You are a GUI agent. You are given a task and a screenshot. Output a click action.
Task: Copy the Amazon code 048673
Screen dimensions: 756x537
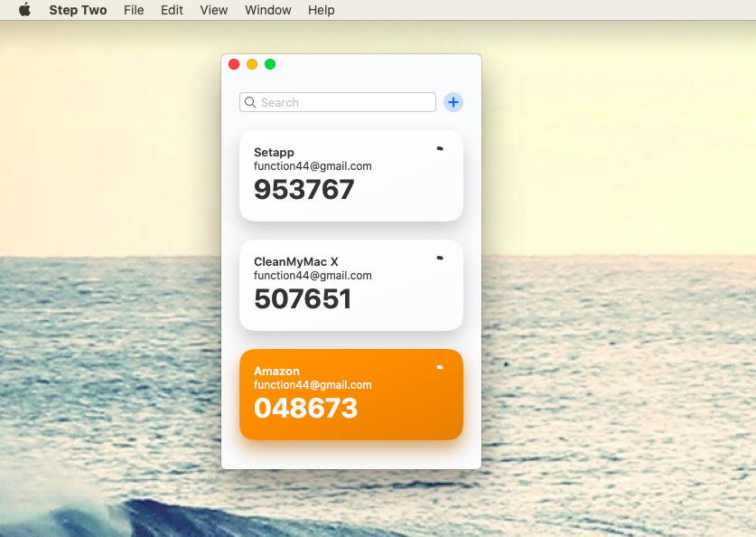[x=305, y=409]
